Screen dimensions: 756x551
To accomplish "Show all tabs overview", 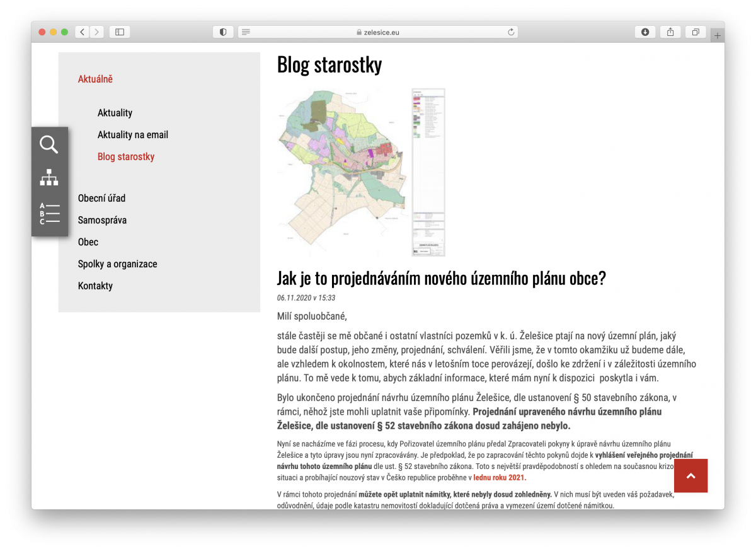I will pyautogui.click(x=696, y=32).
